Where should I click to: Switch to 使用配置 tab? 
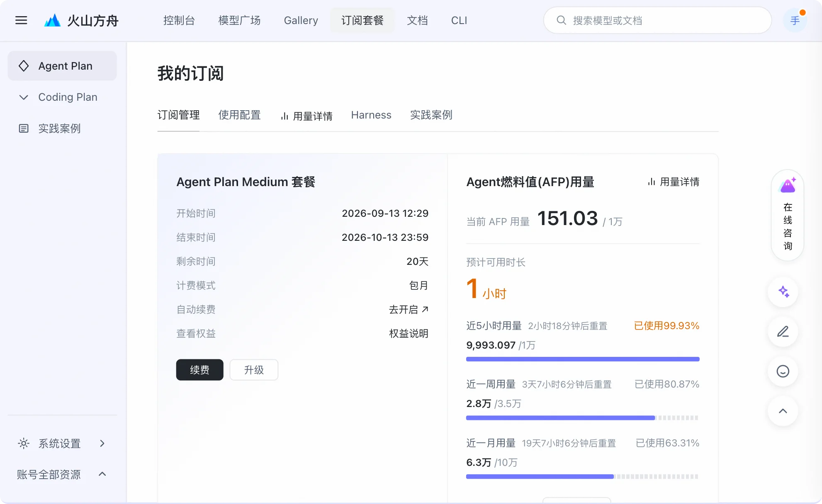click(240, 115)
